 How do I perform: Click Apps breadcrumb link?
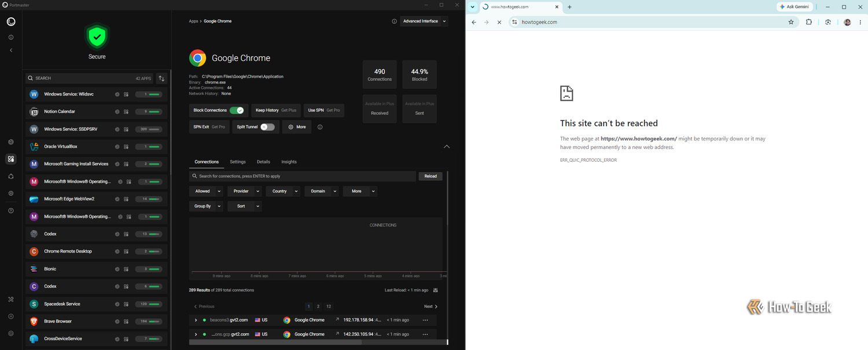point(193,21)
